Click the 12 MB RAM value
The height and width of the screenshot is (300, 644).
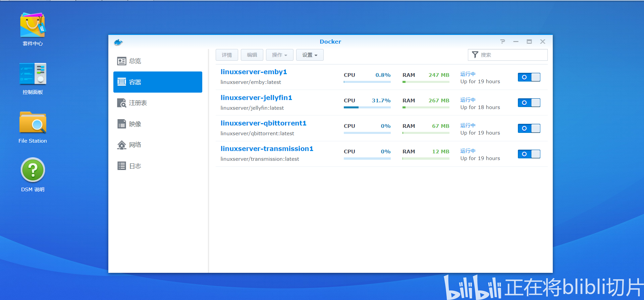pos(440,152)
